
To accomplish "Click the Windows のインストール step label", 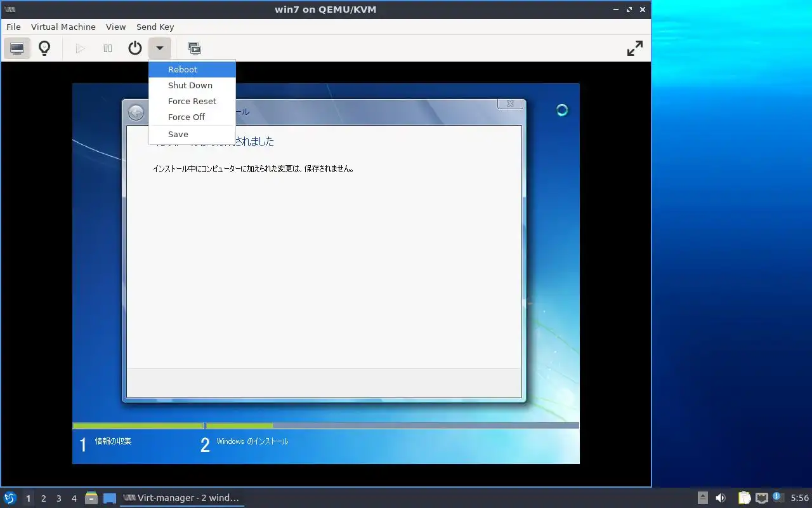I will pos(252,441).
